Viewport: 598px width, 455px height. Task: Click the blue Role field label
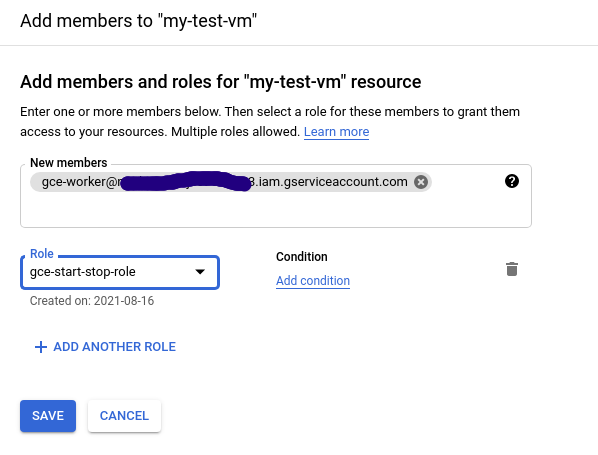(x=42, y=254)
